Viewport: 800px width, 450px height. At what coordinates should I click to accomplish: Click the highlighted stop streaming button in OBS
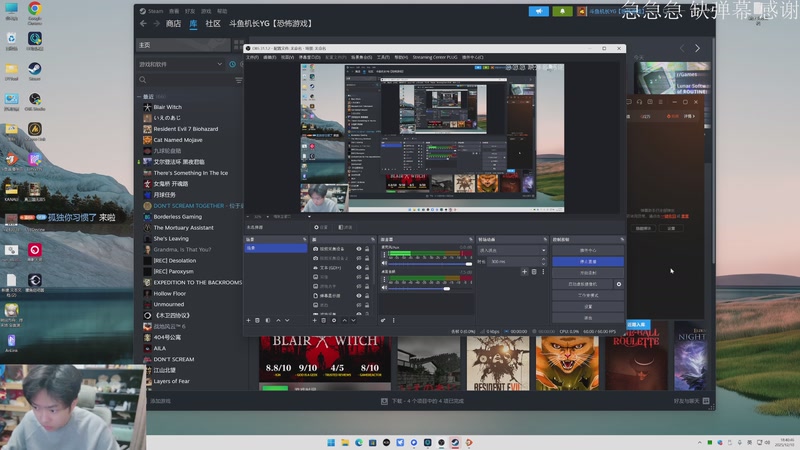pyautogui.click(x=587, y=262)
